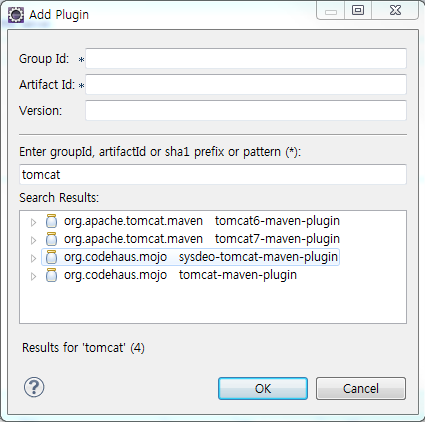This screenshot has height=422, width=425.
Task: Focus the Version text field
Action: pyautogui.click(x=246, y=110)
